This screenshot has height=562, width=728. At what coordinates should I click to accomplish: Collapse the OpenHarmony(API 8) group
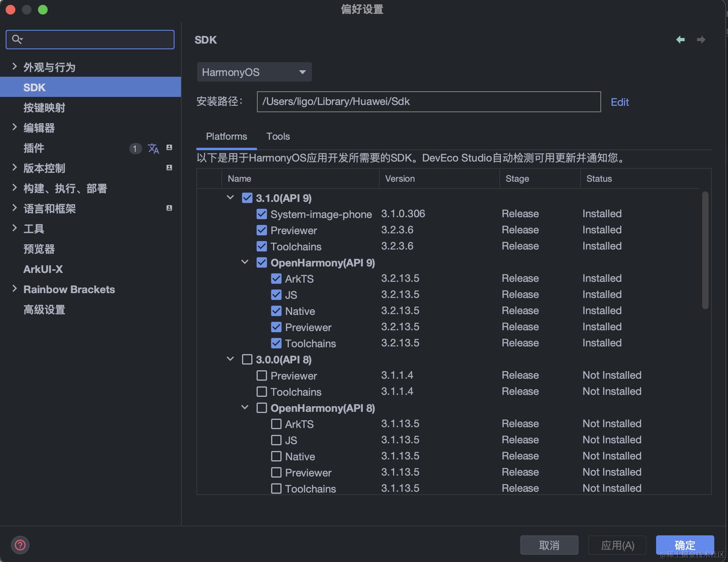coord(245,407)
